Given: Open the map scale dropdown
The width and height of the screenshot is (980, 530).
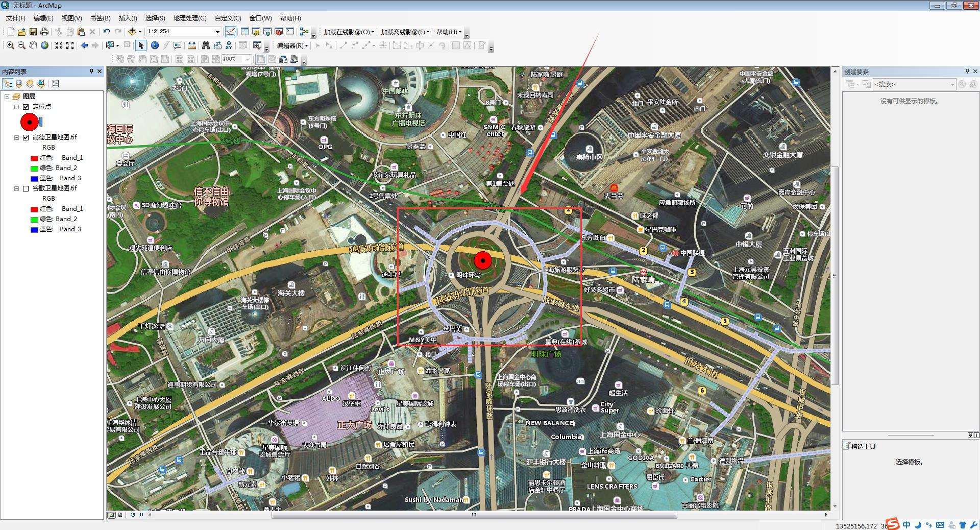Looking at the screenshot, I should coord(217,32).
